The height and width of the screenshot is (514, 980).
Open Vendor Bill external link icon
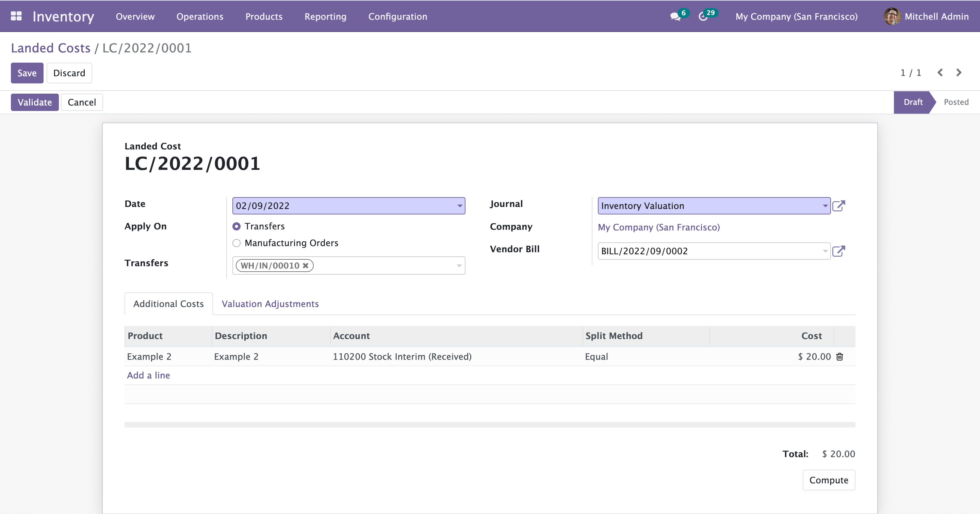[838, 251]
